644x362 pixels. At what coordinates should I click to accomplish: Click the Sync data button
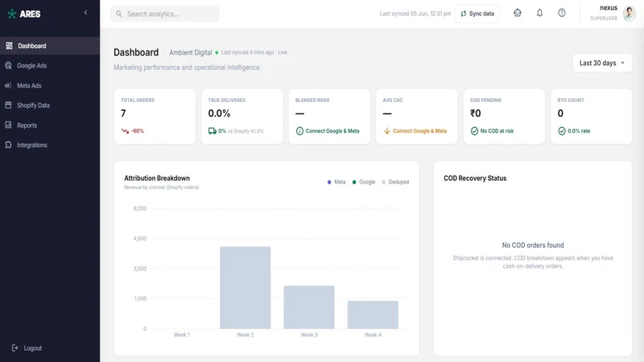(477, 14)
